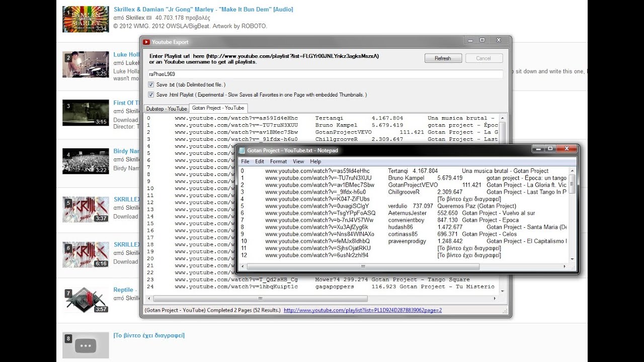Click the Make It Bun Dem video thumbnail

click(x=86, y=19)
